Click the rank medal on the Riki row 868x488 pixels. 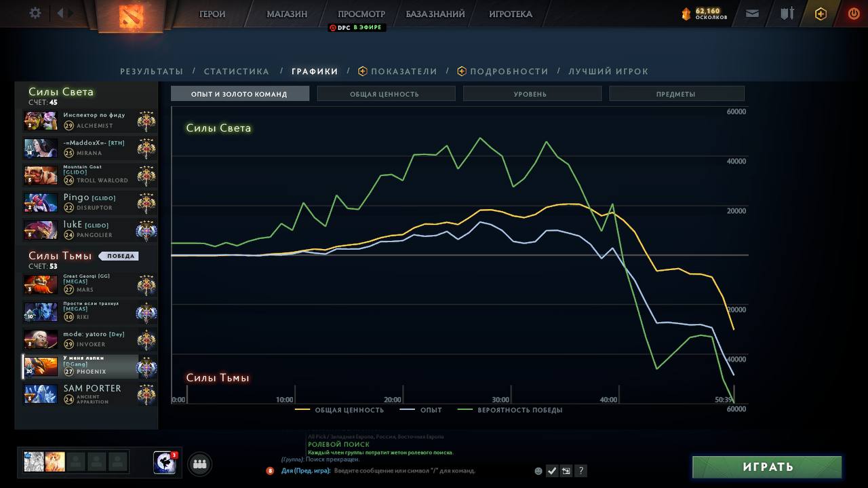click(x=146, y=312)
